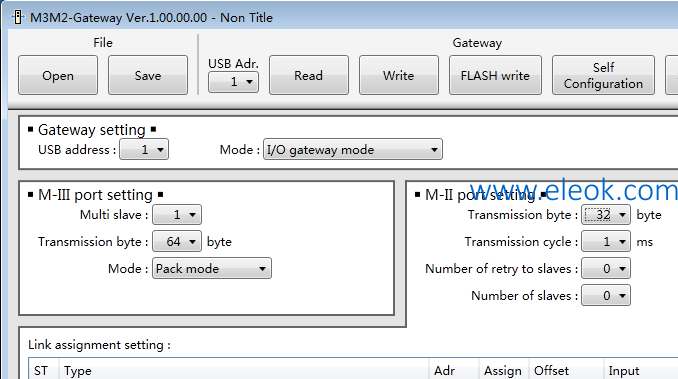
Task: Click the FLASH write button
Action: pyautogui.click(x=495, y=75)
